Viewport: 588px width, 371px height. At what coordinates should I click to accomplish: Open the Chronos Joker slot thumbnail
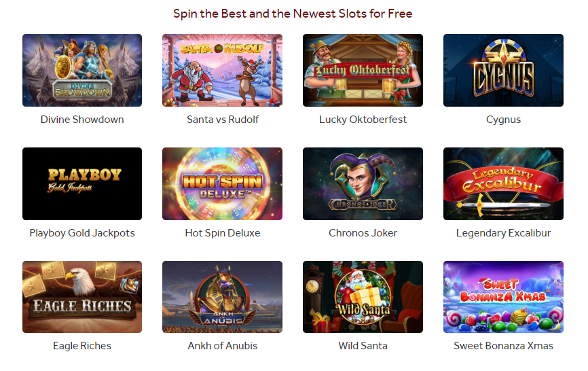363,184
